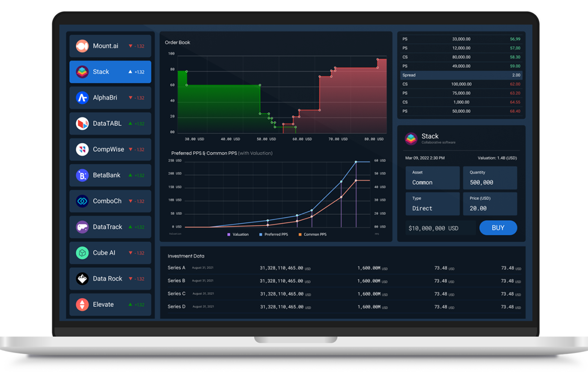Viewport: 588px width, 375px height.
Task: Open the Type field set to Direct
Action: click(432, 204)
